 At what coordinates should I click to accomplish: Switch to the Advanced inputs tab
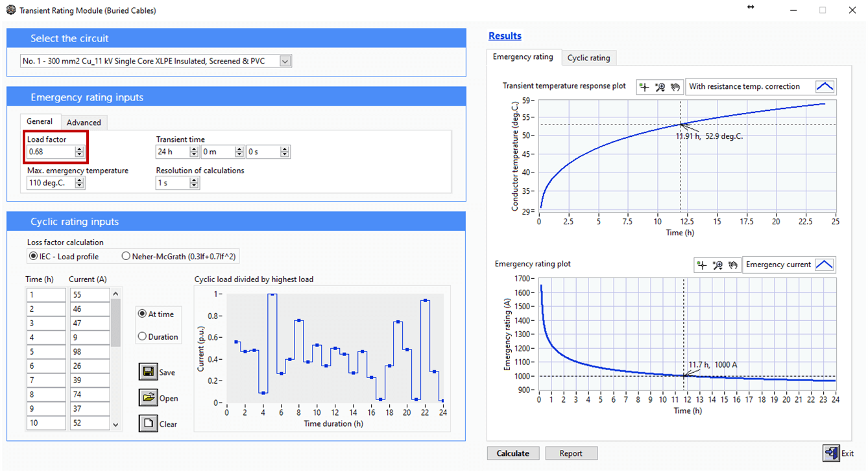(84, 122)
